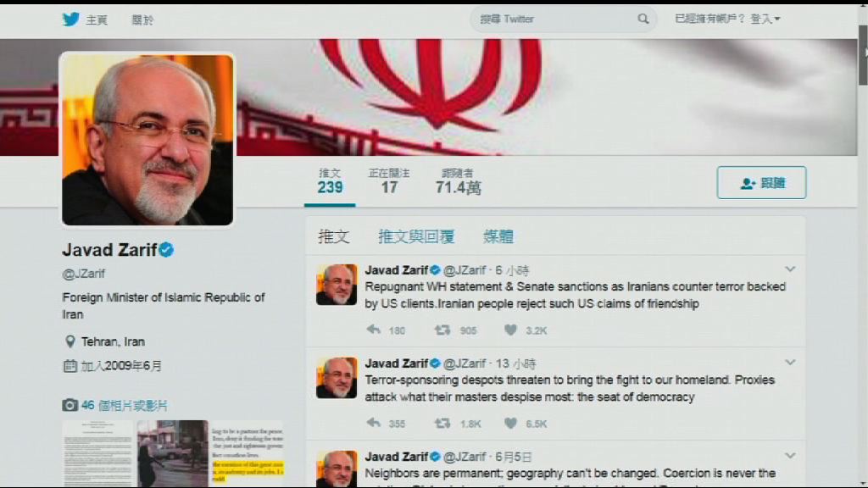Click the 跟隨 follow button

762,183
